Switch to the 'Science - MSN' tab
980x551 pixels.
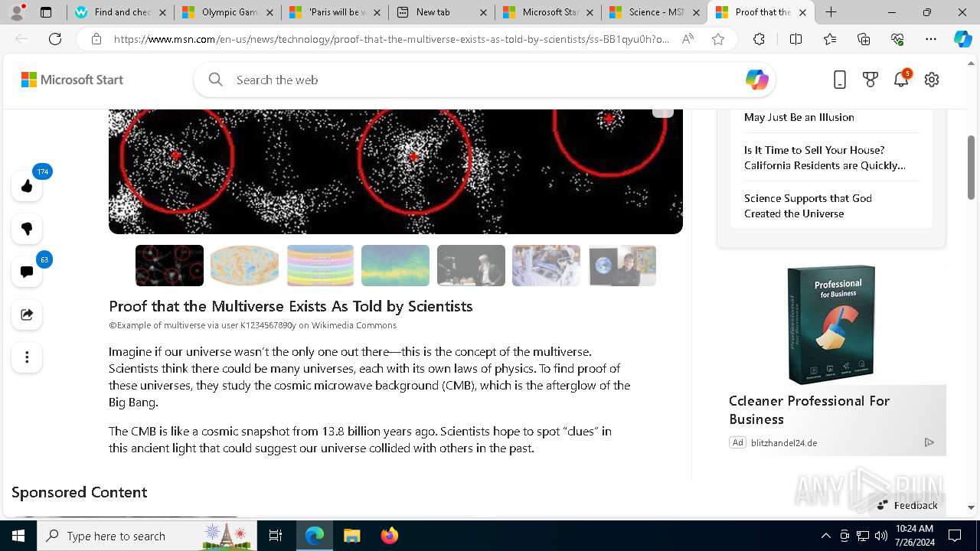(x=654, y=12)
